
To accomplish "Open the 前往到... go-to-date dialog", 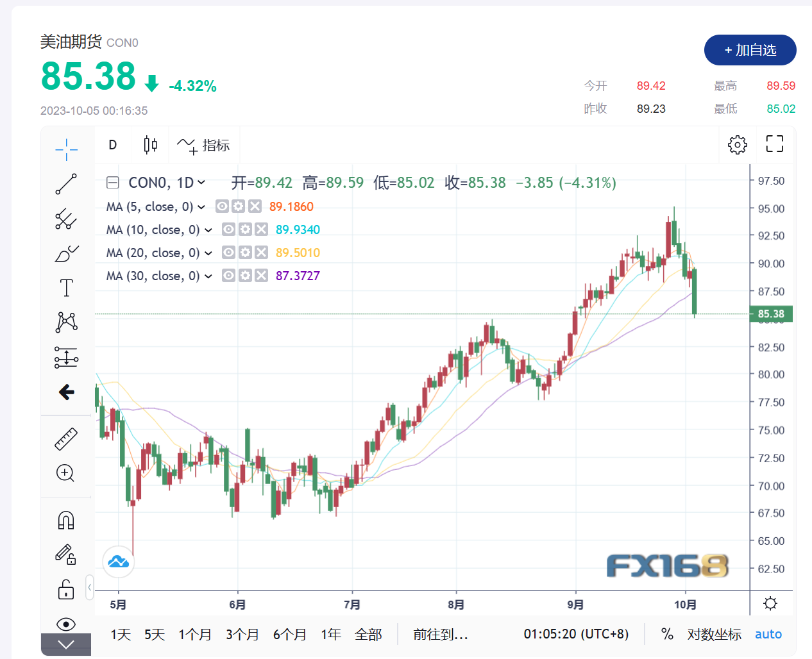I will pos(441,635).
